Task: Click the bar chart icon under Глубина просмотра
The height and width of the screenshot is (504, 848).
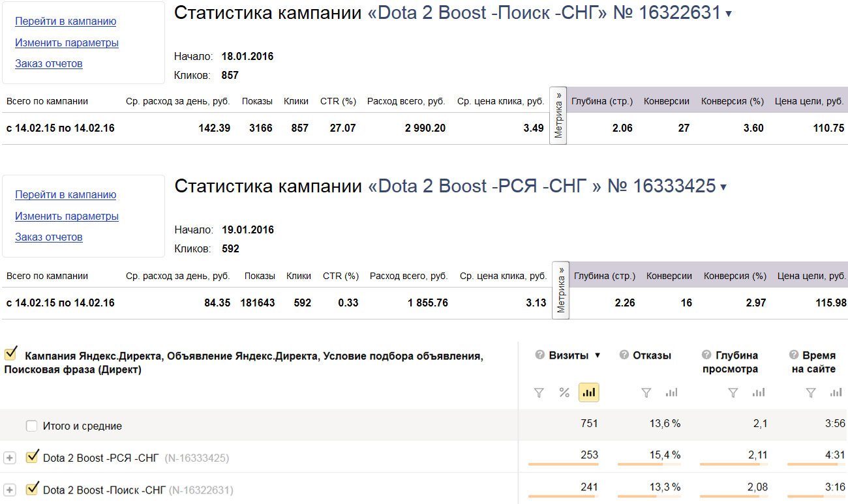Action: click(759, 393)
